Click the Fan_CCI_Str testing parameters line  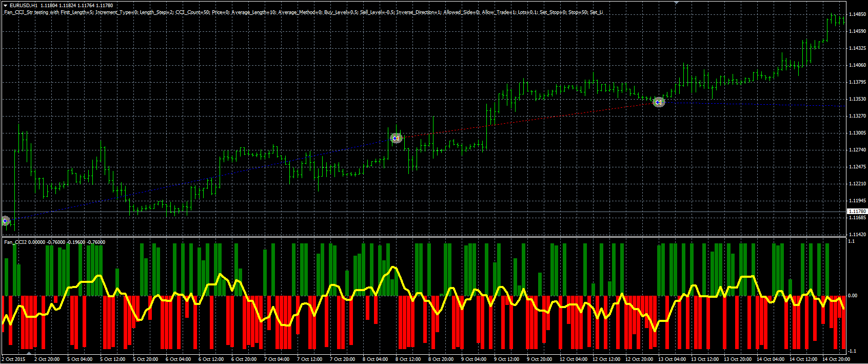(x=303, y=12)
